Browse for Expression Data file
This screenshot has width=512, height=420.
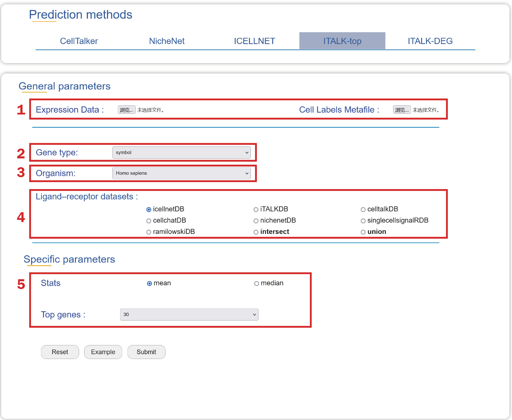pyautogui.click(x=126, y=110)
